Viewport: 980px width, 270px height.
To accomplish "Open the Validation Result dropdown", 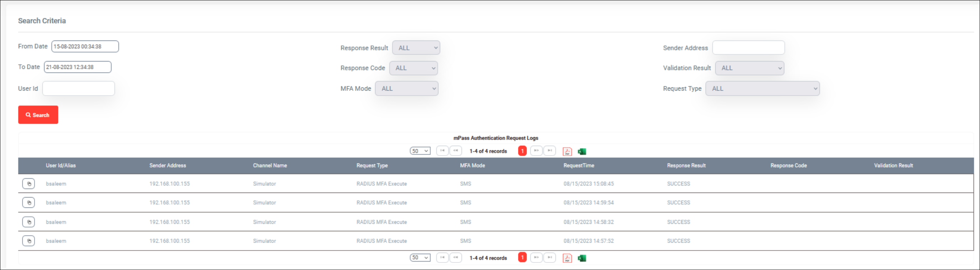I will click(750, 68).
